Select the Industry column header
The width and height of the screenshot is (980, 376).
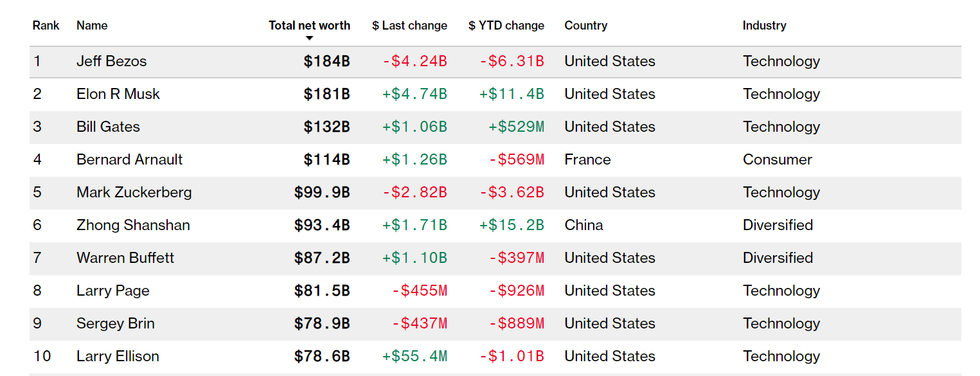point(764,26)
